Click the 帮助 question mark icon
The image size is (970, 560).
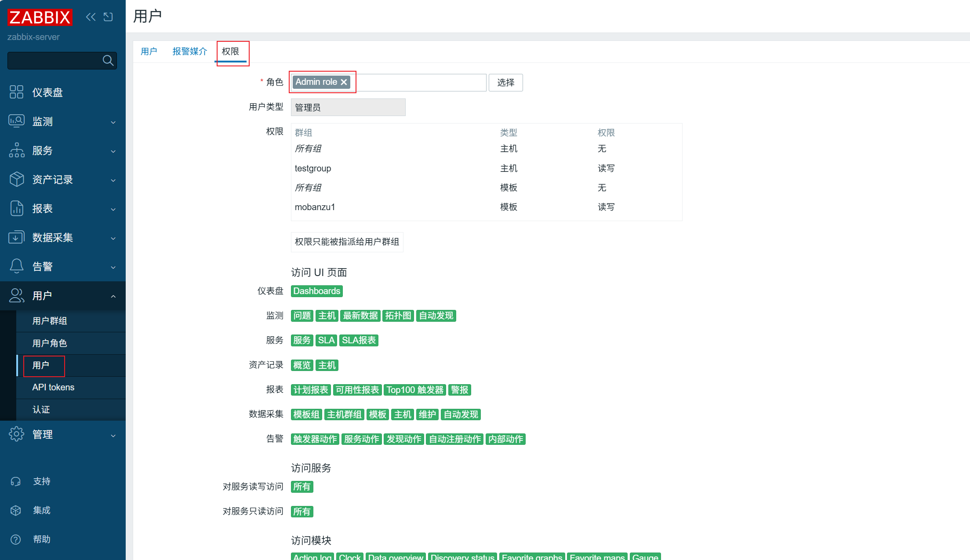(x=16, y=539)
